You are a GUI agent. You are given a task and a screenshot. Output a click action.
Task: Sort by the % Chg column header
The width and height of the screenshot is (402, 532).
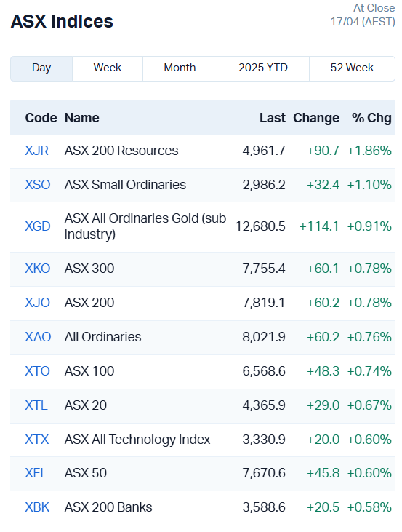[371, 118]
